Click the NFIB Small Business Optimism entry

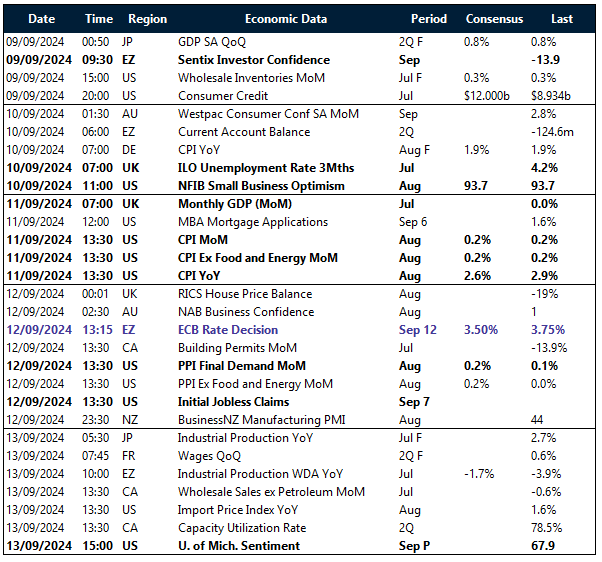261,186
